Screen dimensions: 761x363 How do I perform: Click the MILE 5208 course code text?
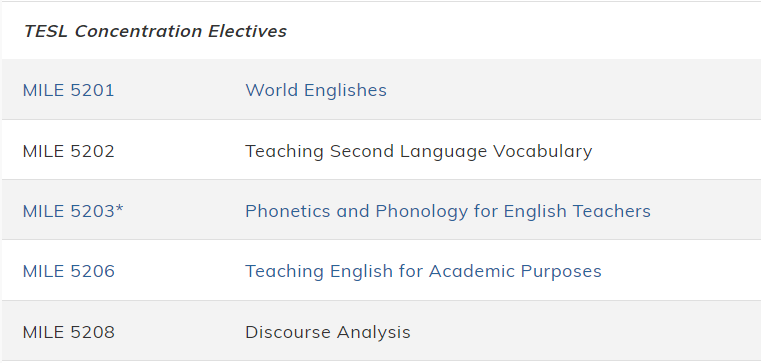click(68, 332)
